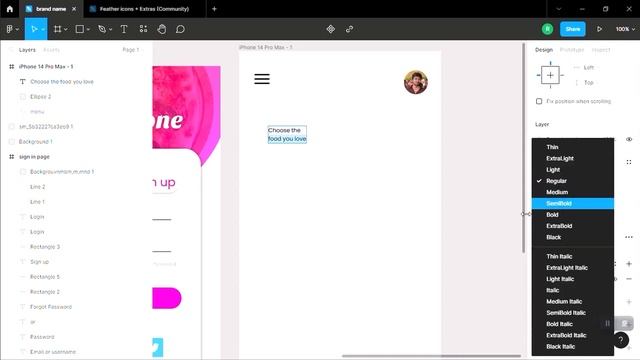
Task: Open the Pen tool dropdown arrow
Action: point(111,29)
